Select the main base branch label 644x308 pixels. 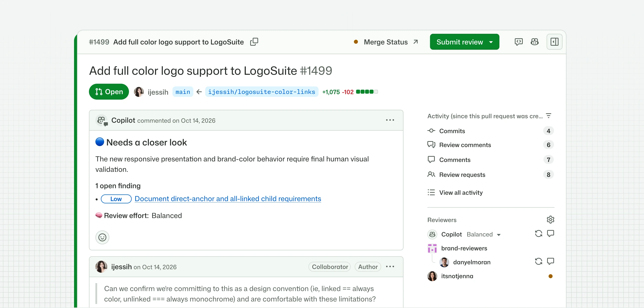(x=183, y=92)
